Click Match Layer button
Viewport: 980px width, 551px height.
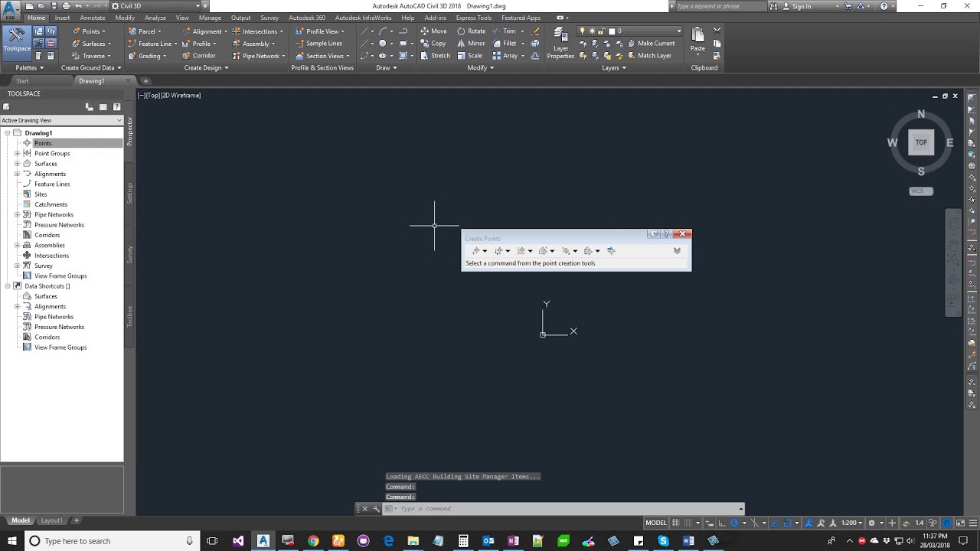point(648,56)
